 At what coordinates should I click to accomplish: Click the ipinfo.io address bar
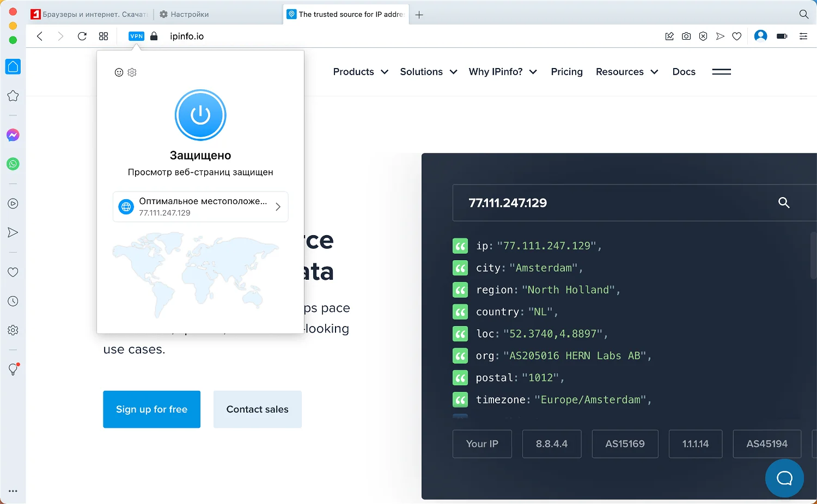point(187,36)
